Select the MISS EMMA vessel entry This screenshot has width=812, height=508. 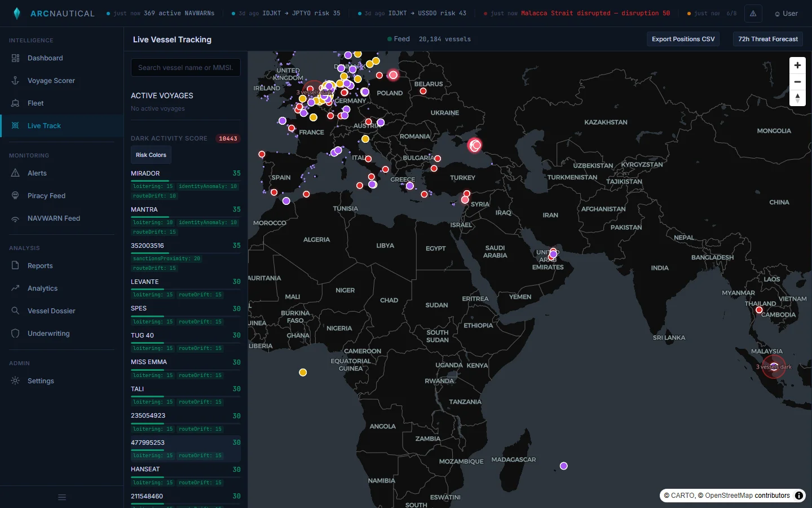(x=186, y=369)
